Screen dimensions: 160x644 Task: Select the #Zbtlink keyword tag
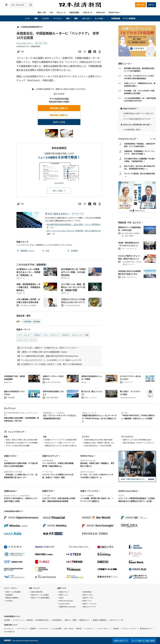tap(65, 335)
